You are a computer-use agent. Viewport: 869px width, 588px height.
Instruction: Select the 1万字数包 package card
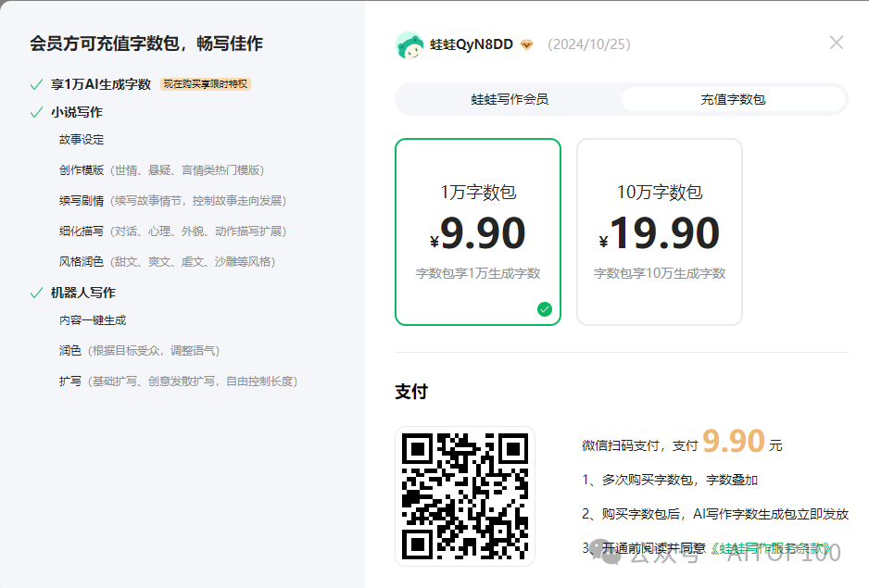click(x=478, y=231)
